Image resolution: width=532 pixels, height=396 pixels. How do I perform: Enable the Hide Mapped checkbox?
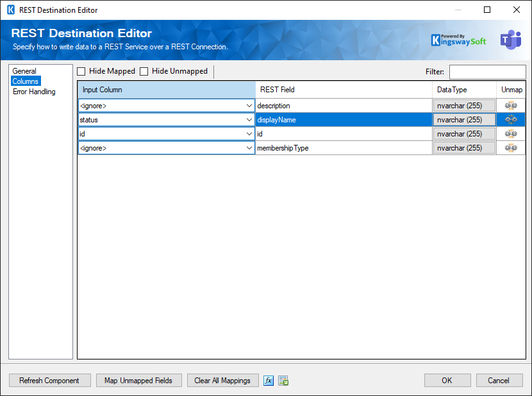80,71
